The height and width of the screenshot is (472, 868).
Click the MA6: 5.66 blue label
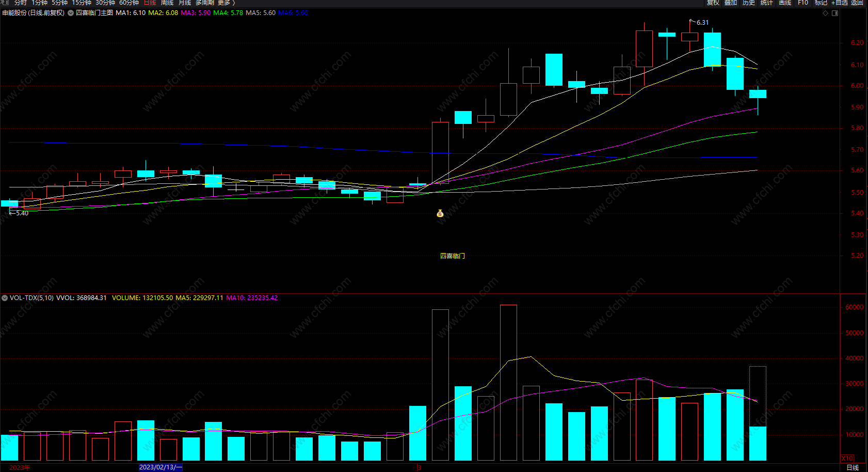point(293,13)
